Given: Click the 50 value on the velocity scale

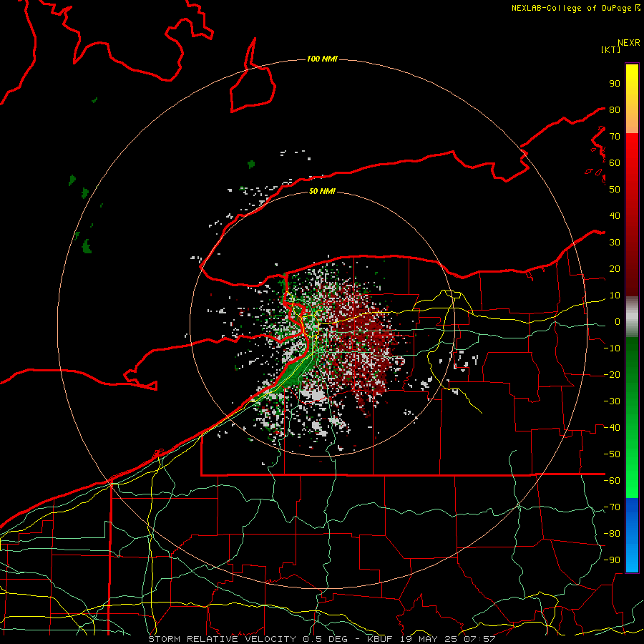Looking at the screenshot, I should [615, 190].
